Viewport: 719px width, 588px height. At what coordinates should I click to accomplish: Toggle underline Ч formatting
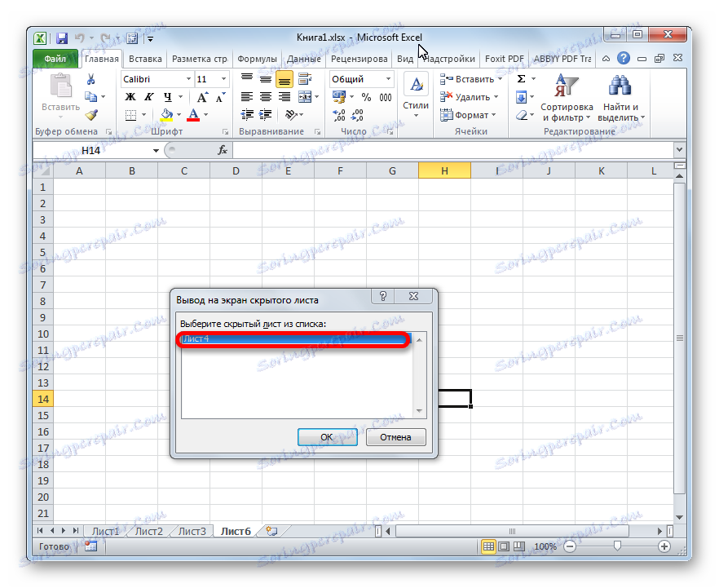click(167, 97)
